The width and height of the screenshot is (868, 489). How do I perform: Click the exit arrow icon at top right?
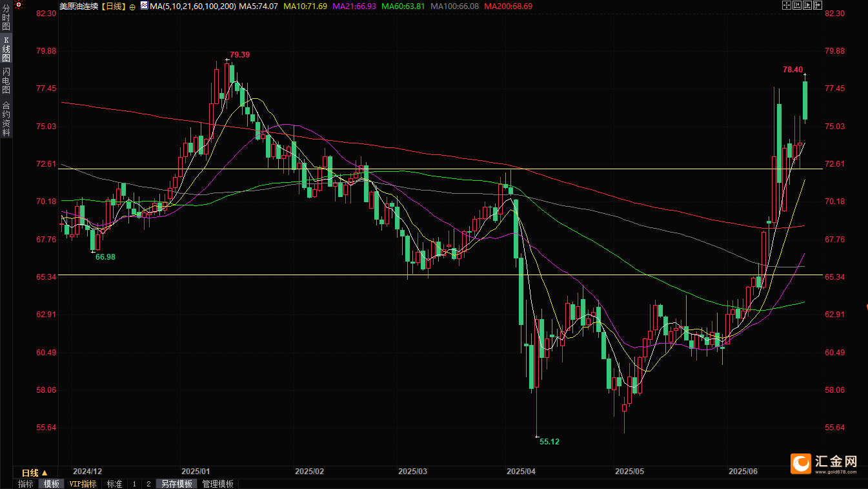pos(817,5)
